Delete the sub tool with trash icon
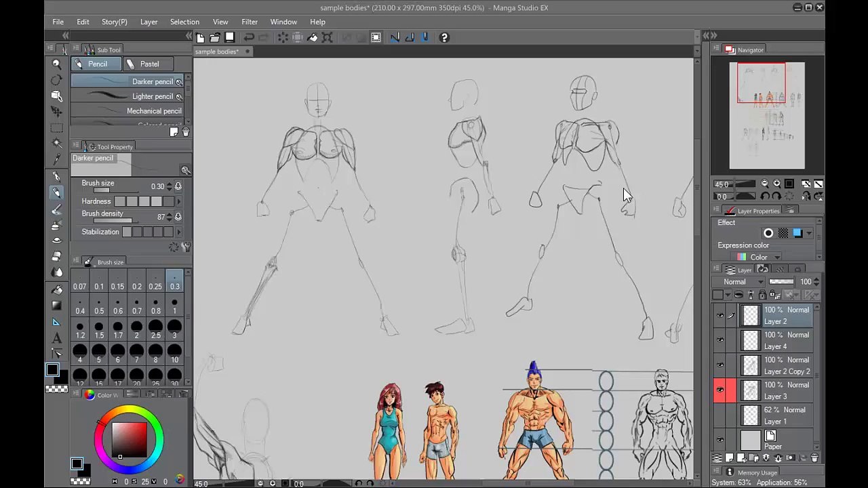The height and width of the screenshot is (488, 868). [x=186, y=132]
